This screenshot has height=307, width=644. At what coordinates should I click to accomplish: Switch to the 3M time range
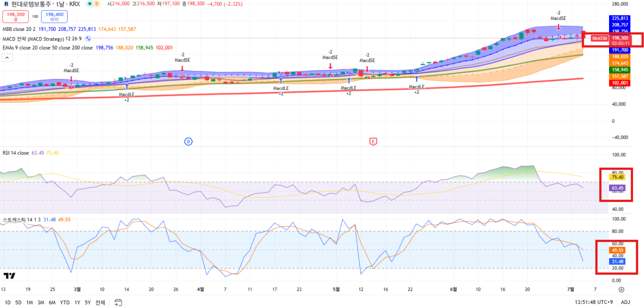(x=41, y=303)
